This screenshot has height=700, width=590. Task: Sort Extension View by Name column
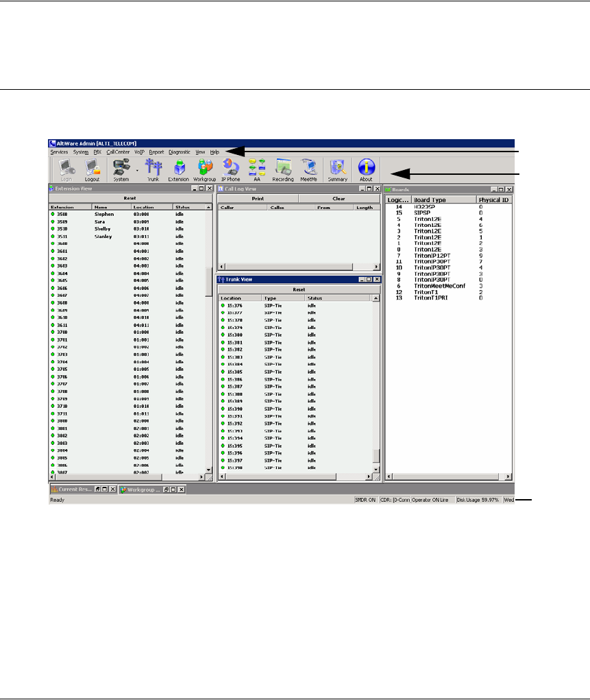click(x=112, y=207)
